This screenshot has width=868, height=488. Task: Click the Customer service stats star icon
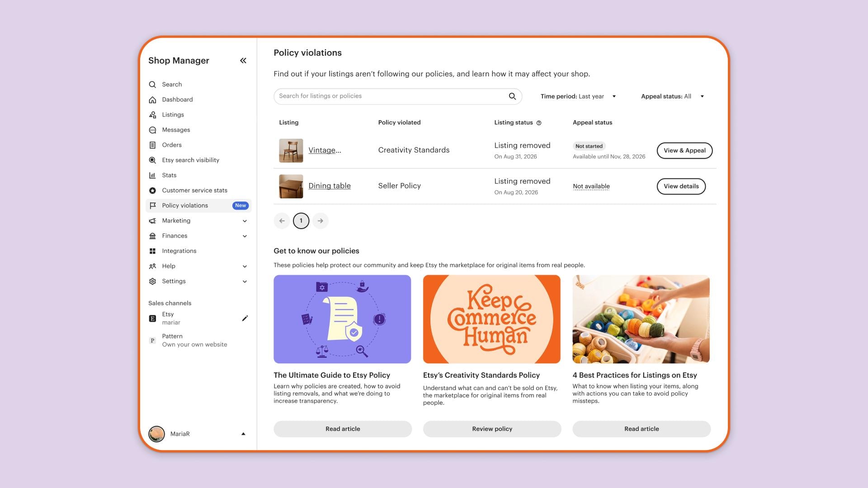[152, 191]
